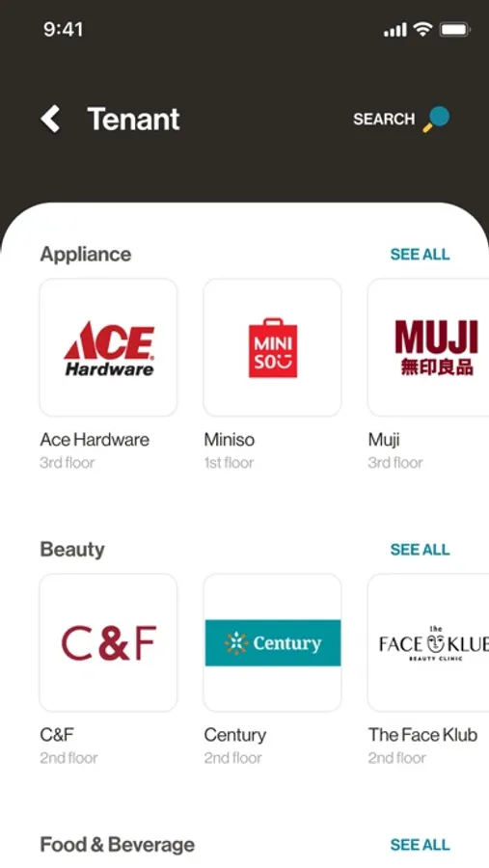Expand Beauty category with See All
Viewport: 489px width, 868px height.
tap(420, 549)
